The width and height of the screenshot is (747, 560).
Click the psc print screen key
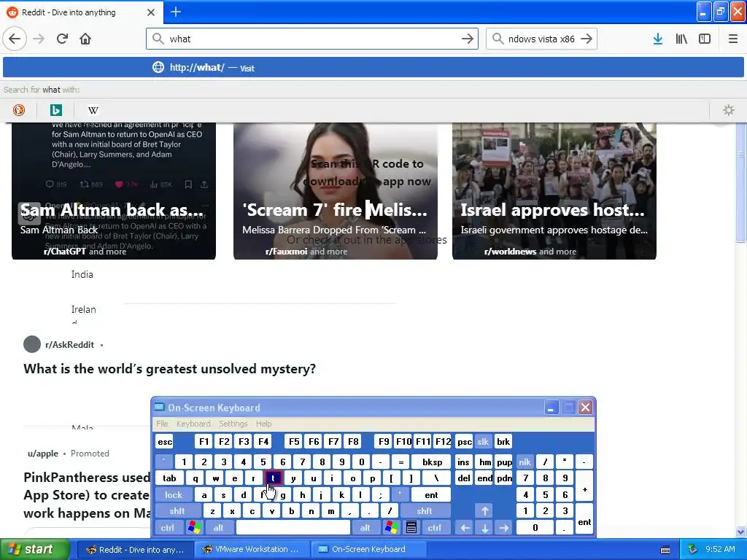pos(465,442)
